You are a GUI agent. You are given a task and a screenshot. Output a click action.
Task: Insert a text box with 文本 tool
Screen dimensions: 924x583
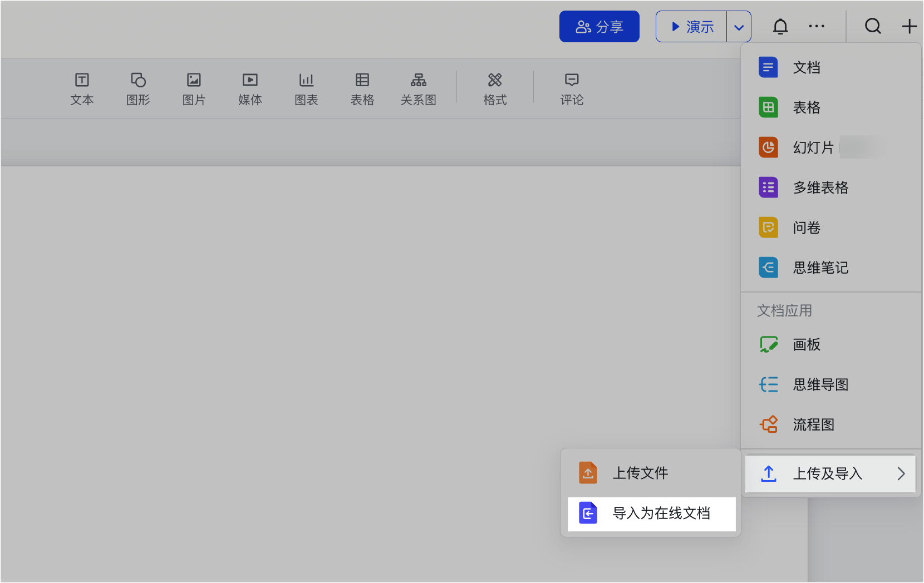[82, 88]
